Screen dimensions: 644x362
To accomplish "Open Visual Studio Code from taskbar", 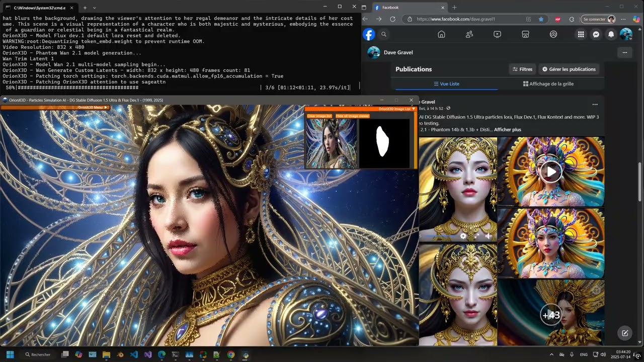I will click(x=134, y=354).
